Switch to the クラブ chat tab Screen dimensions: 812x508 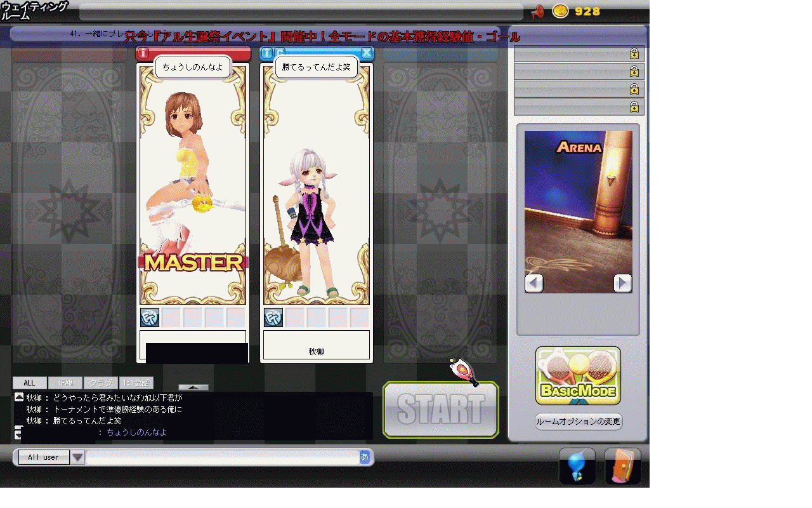100,383
